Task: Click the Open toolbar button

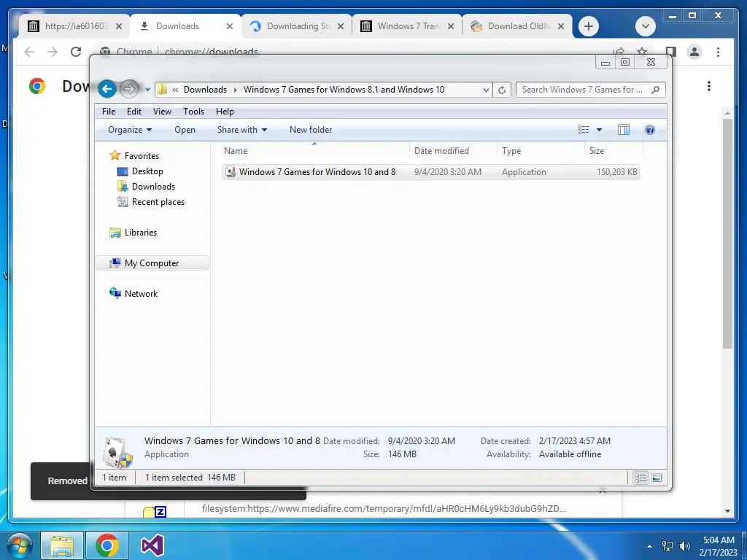Action: pyautogui.click(x=185, y=130)
